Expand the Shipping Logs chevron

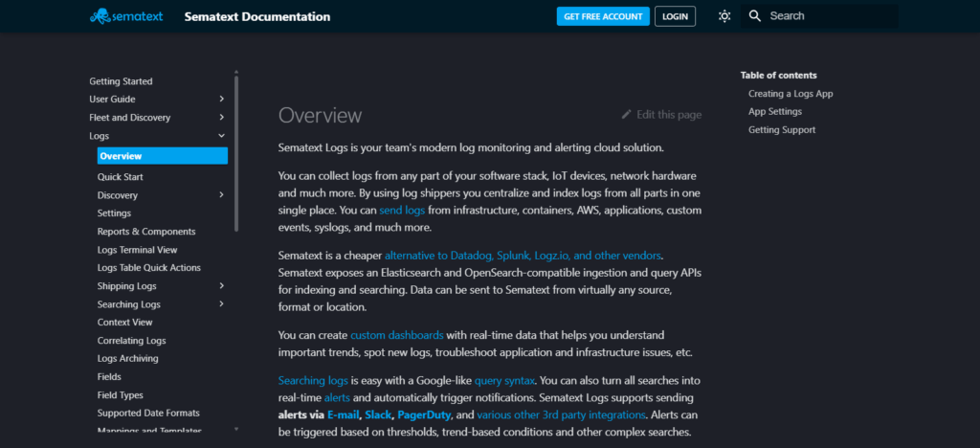[x=221, y=286]
